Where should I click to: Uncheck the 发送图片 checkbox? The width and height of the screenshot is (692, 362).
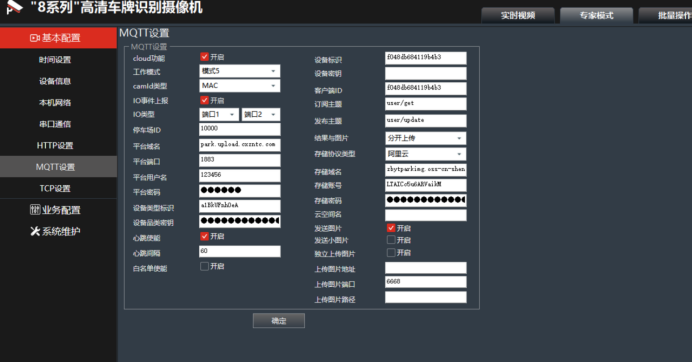point(391,228)
